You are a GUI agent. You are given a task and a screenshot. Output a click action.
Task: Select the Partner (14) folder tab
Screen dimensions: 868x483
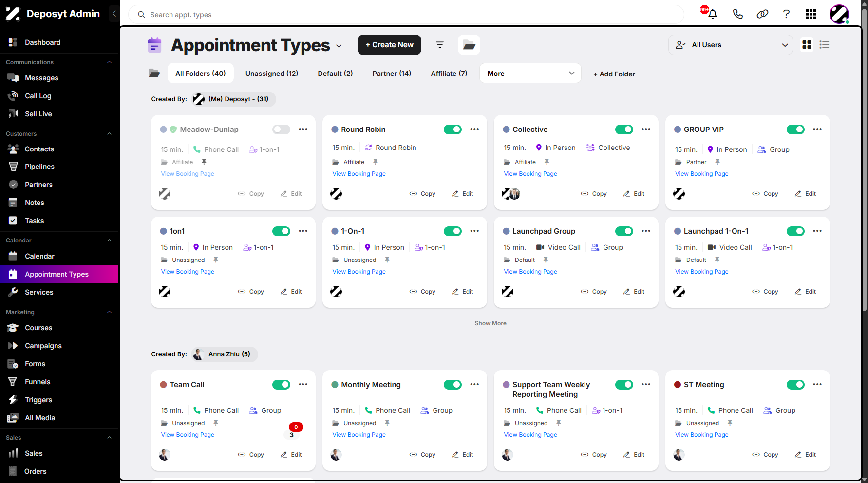tap(392, 74)
